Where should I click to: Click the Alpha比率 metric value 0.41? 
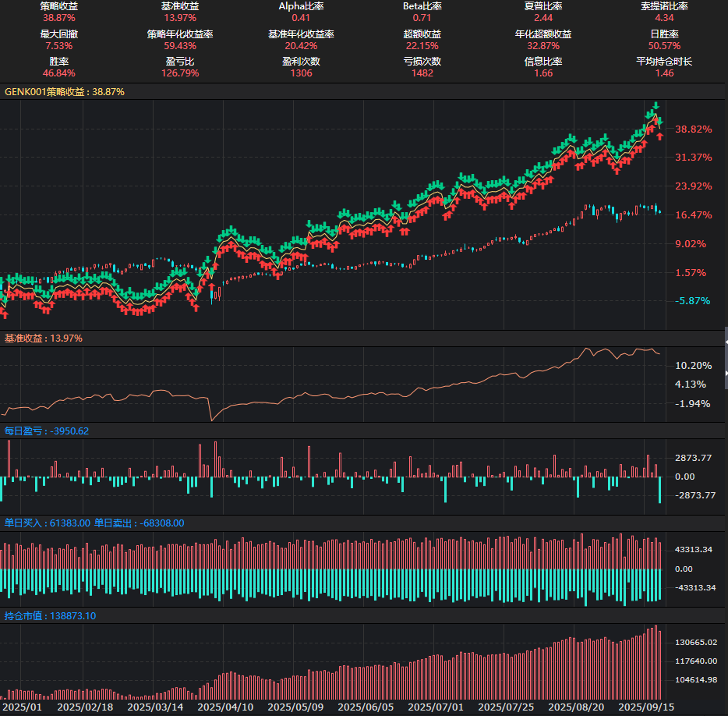301,17
